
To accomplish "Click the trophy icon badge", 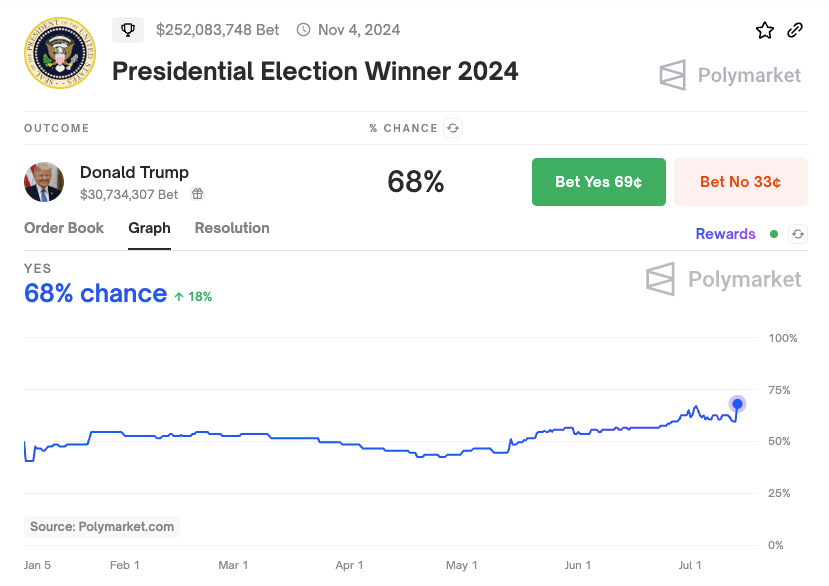I will click(128, 30).
